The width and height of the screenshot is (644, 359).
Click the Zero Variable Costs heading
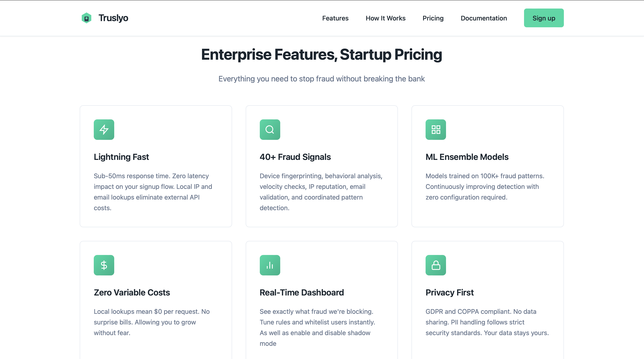pyautogui.click(x=132, y=292)
